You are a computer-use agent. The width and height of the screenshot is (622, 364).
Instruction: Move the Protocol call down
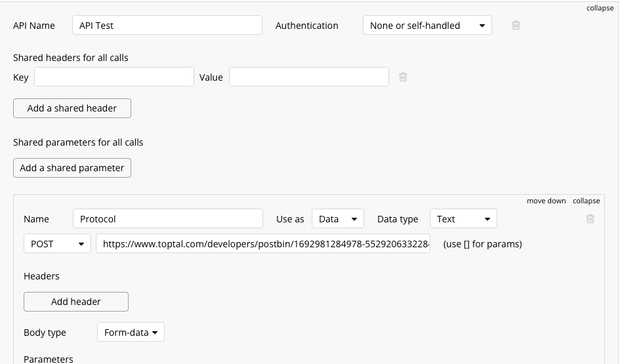point(546,201)
